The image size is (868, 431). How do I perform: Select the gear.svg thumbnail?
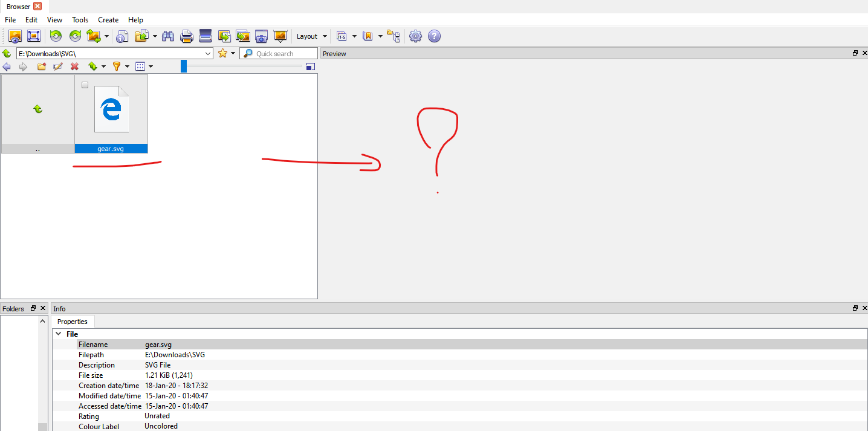(x=111, y=114)
